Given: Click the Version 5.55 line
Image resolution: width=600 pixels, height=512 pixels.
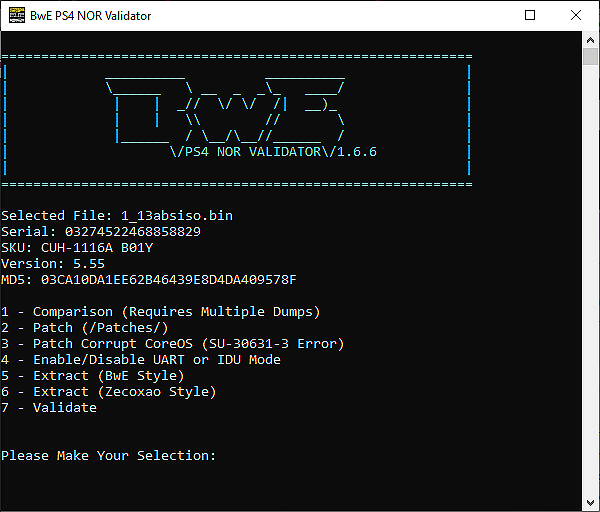Looking at the screenshot, I should pyautogui.click(x=53, y=264).
